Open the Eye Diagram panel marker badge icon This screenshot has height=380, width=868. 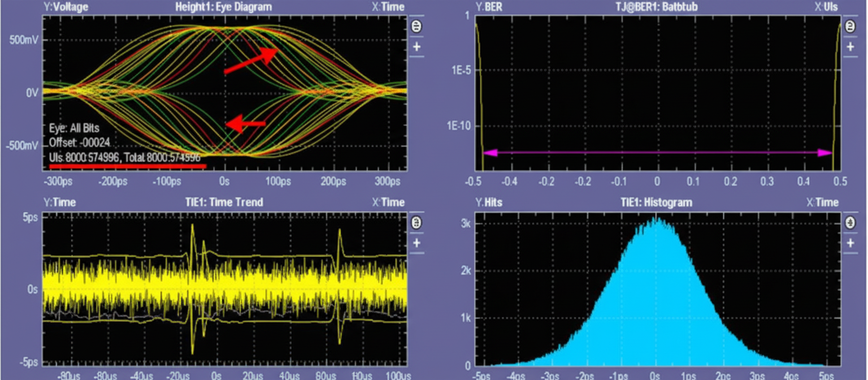(415, 26)
